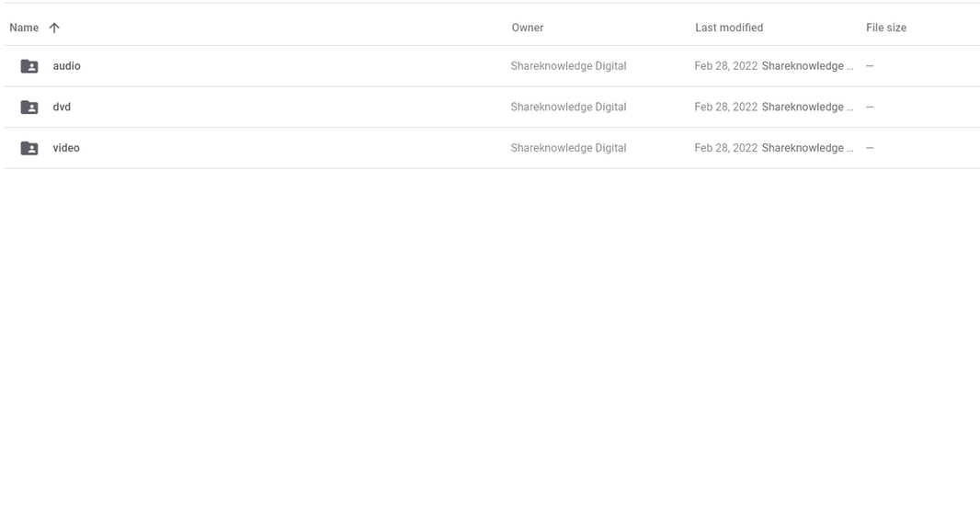This screenshot has height=511, width=980.
Task: Click the dvd folder's Feb 28, 2022 date
Action: pos(725,108)
